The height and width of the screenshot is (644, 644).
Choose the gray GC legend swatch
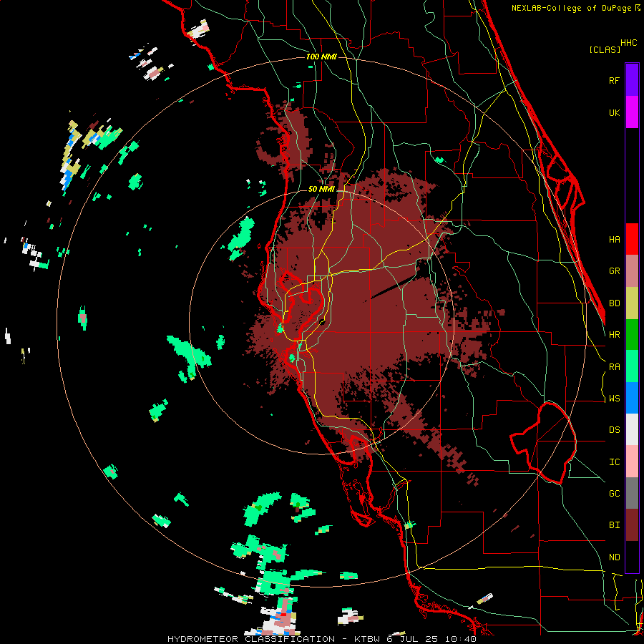[x=632, y=493]
